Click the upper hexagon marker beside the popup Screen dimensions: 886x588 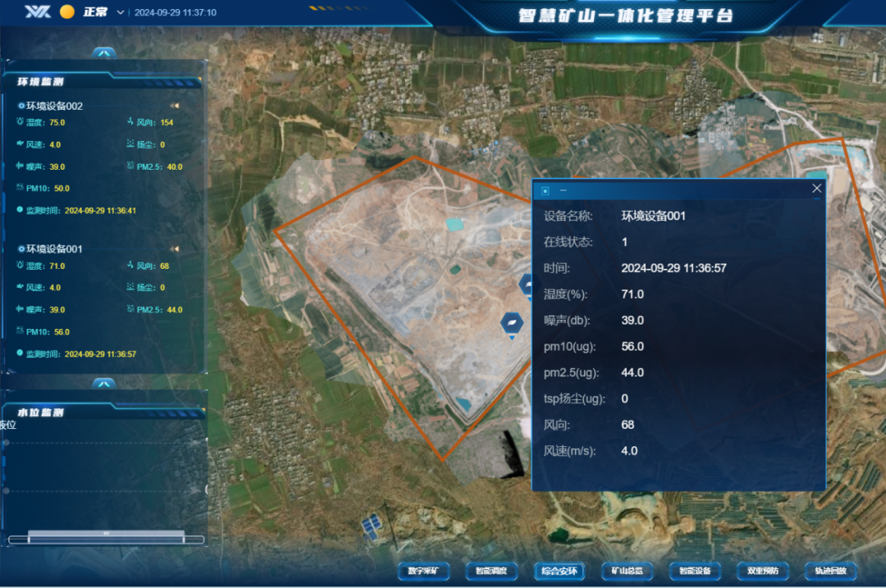526,284
